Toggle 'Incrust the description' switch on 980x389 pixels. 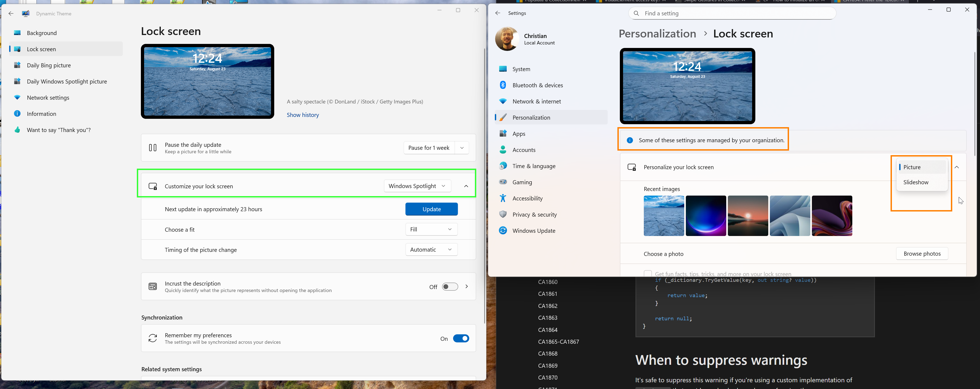click(450, 287)
